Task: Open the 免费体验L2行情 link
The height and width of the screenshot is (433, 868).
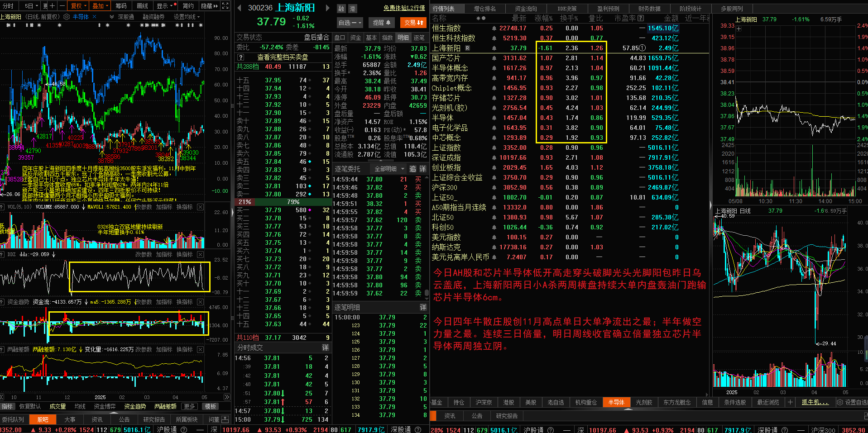Action: click(404, 8)
